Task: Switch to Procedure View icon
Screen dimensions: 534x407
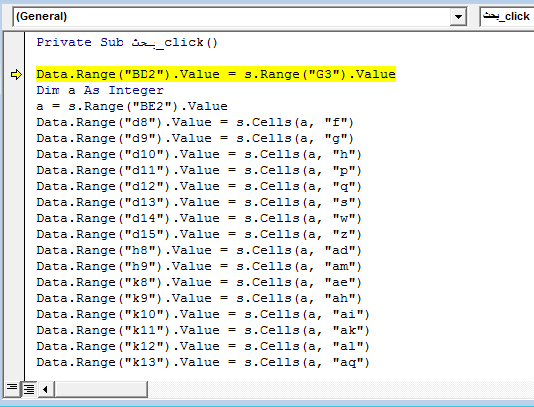Action: (x=12, y=388)
